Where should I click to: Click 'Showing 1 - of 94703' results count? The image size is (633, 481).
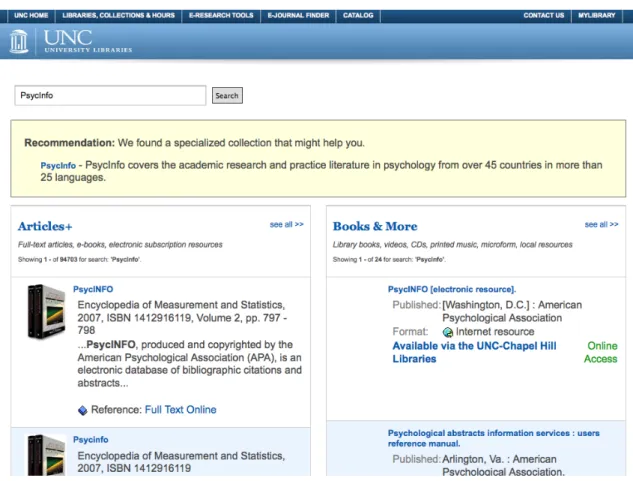[79, 259]
